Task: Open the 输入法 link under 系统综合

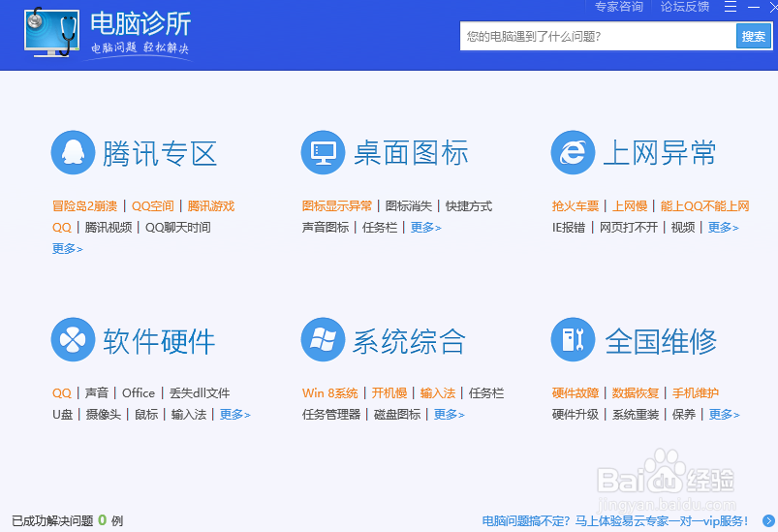Action: pos(438,393)
